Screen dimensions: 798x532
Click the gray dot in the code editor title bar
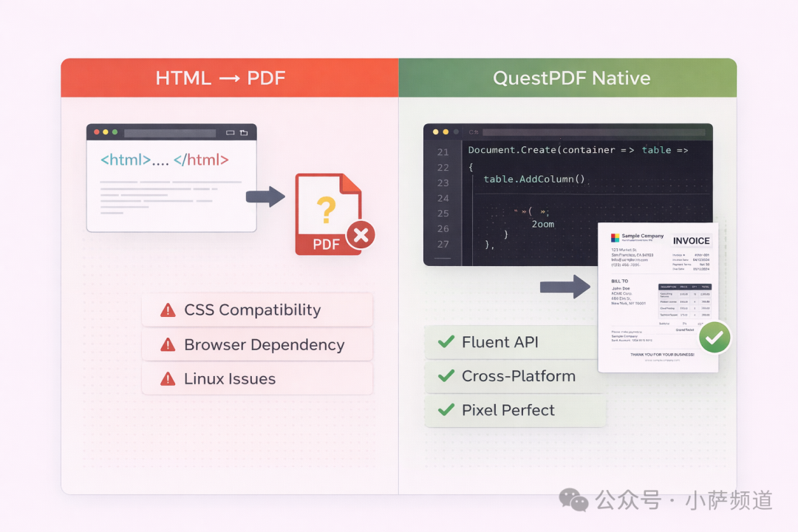456,132
